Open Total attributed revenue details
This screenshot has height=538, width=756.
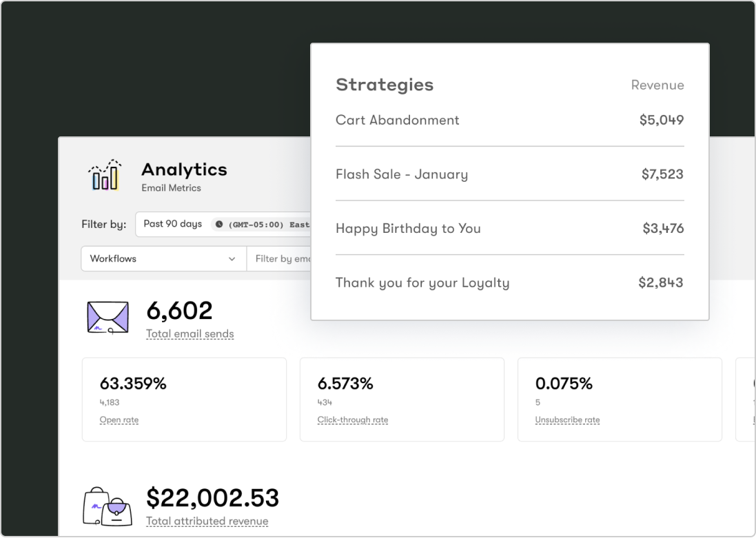207,521
